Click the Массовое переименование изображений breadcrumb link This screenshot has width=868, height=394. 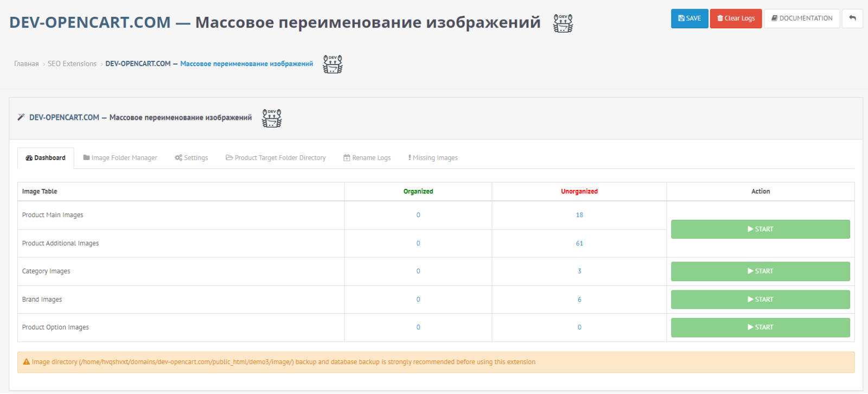(x=247, y=64)
